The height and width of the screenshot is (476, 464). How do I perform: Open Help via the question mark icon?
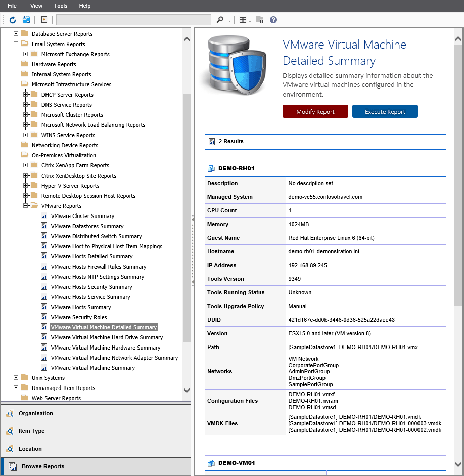click(x=273, y=20)
